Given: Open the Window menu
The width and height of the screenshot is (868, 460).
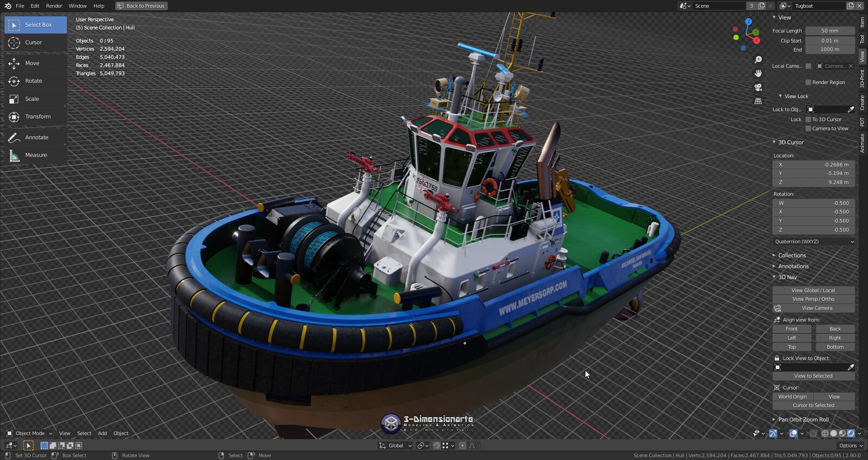Looking at the screenshot, I should point(78,6).
